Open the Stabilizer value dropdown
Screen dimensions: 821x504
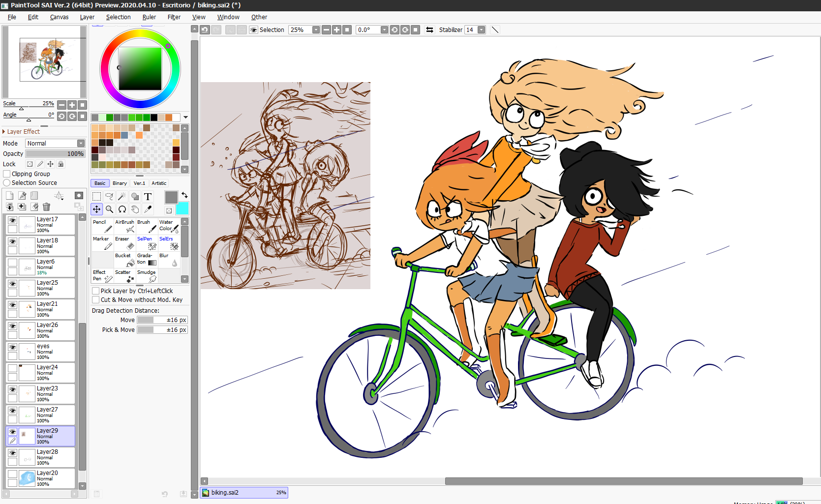coord(481,30)
